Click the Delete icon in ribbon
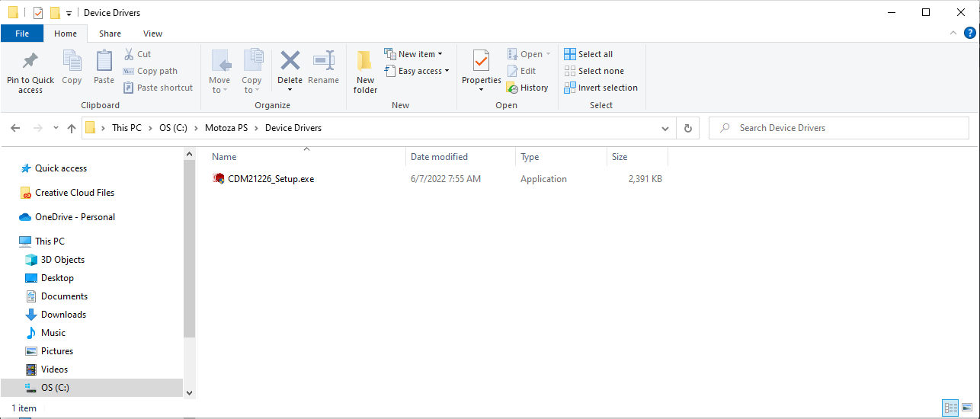The image size is (980, 419). [290, 61]
